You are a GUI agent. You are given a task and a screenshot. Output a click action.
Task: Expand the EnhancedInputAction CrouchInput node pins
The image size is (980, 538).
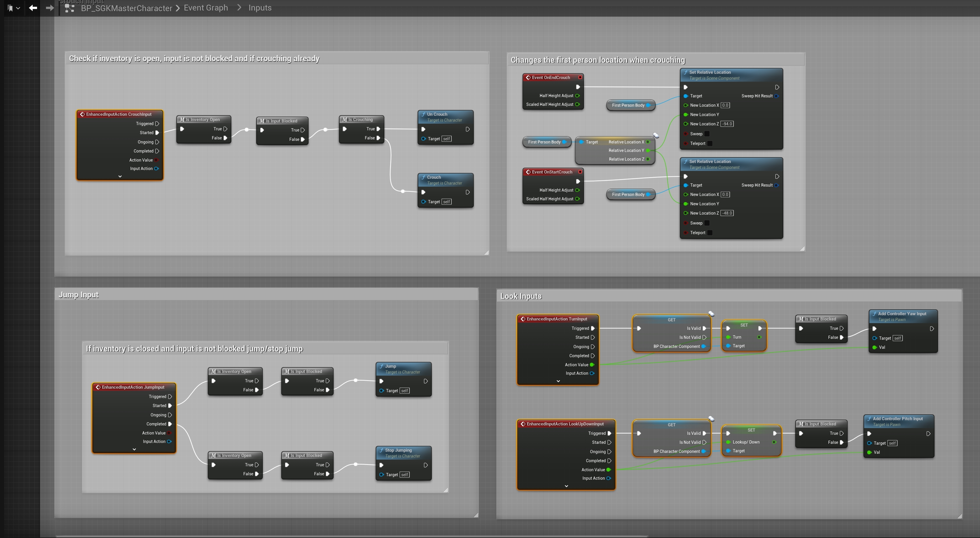pos(120,176)
